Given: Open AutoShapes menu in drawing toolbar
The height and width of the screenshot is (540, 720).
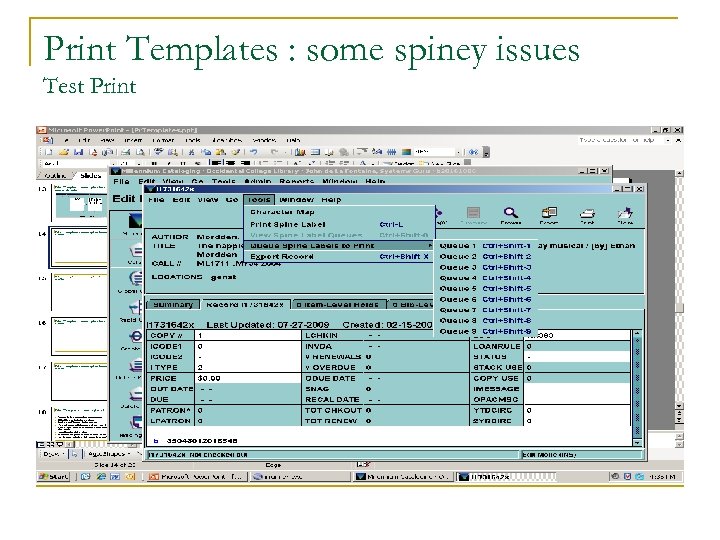Looking at the screenshot, I should tap(108, 454).
